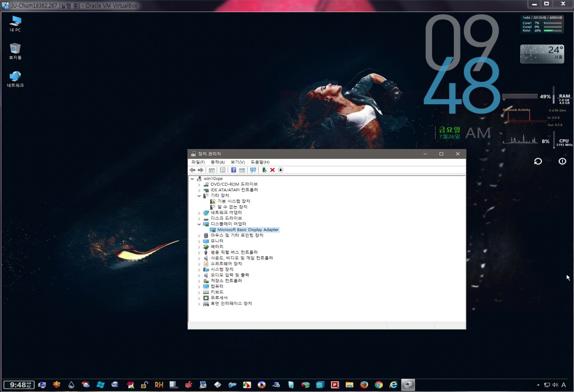The image size is (574, 392).
Task: Open File Explorer folder on taskbar
Action: click(x=350, y=385)
